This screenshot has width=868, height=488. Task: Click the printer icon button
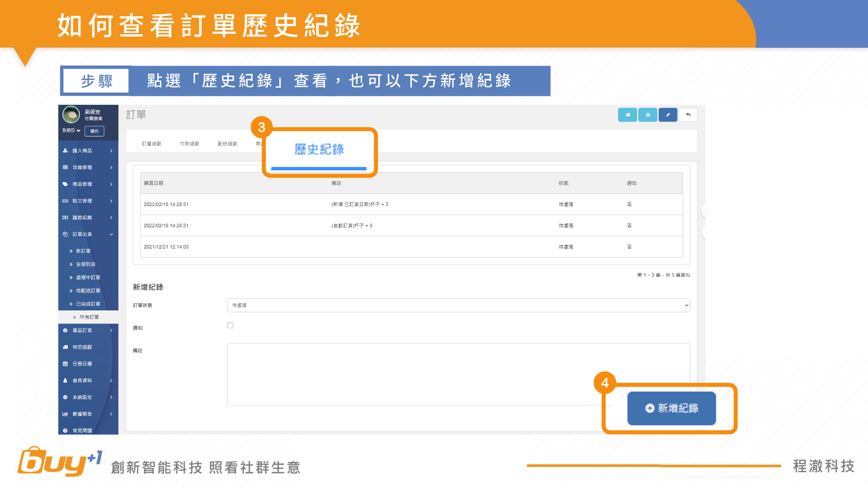tap(647, 115)
